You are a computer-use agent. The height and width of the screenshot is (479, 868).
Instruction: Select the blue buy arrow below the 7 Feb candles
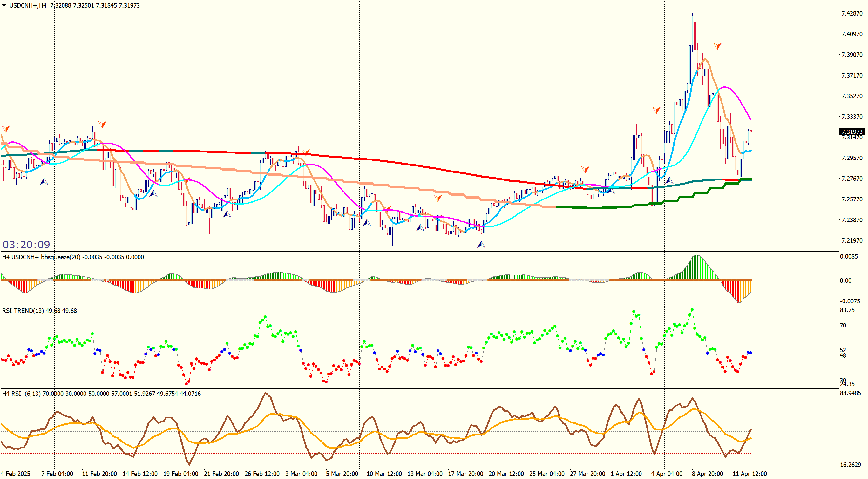(x=44, y=182)
